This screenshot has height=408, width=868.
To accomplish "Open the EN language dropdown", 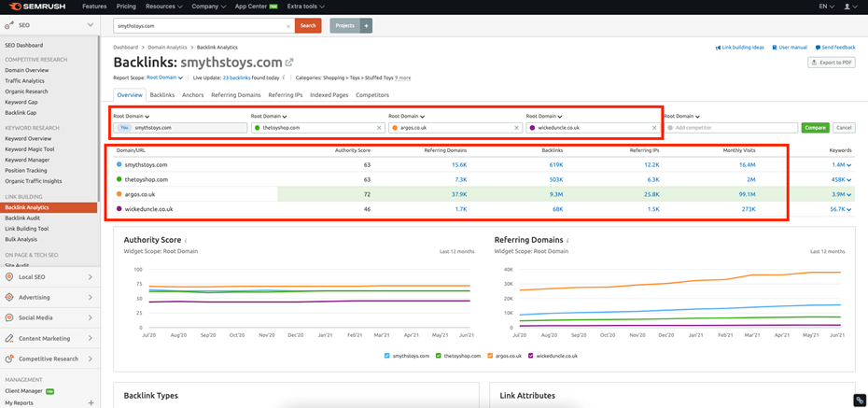I will 825,7.
